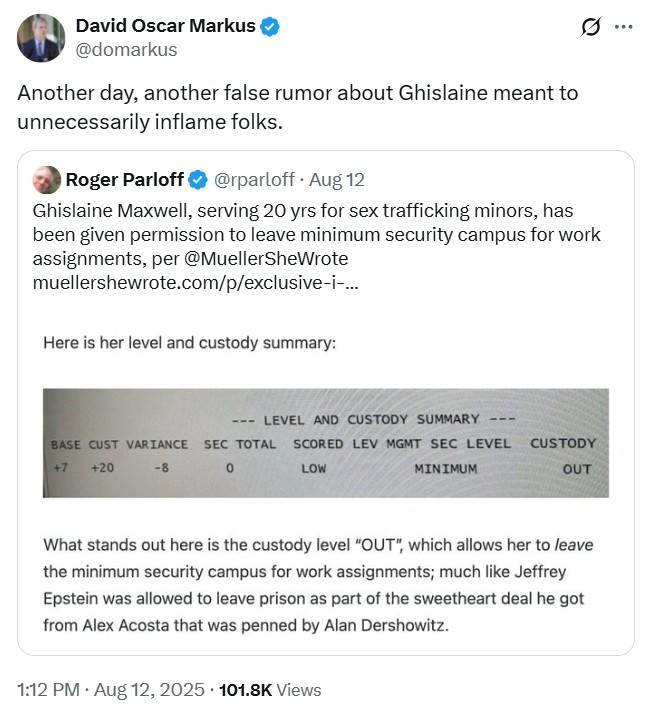The image size is (652, 714).
Task: View the 101.8K Views count
Action: [270, 690]
